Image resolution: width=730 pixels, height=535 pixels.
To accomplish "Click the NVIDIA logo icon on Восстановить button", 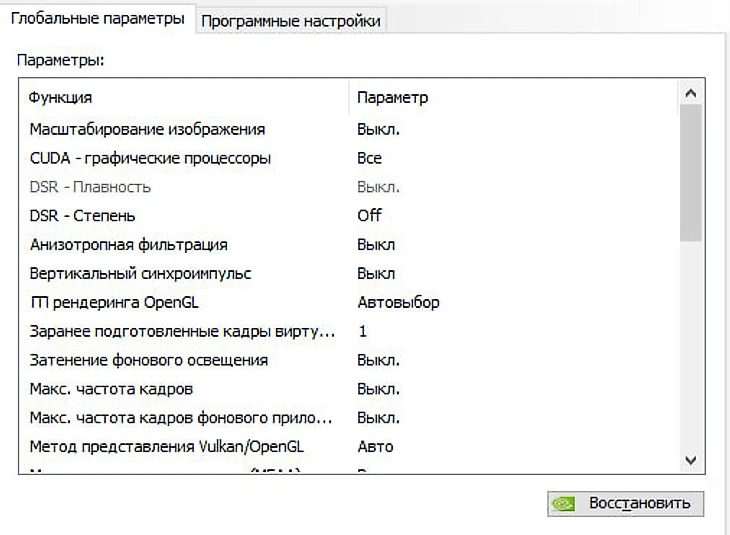I will [565, 504].
